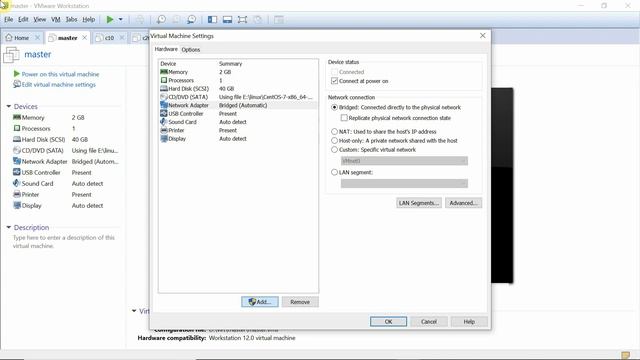The width and height of the screenshot is (640, 360).
Task: Click the LAN Segments button
Action: pyautogui.click(x=419, y=203)
